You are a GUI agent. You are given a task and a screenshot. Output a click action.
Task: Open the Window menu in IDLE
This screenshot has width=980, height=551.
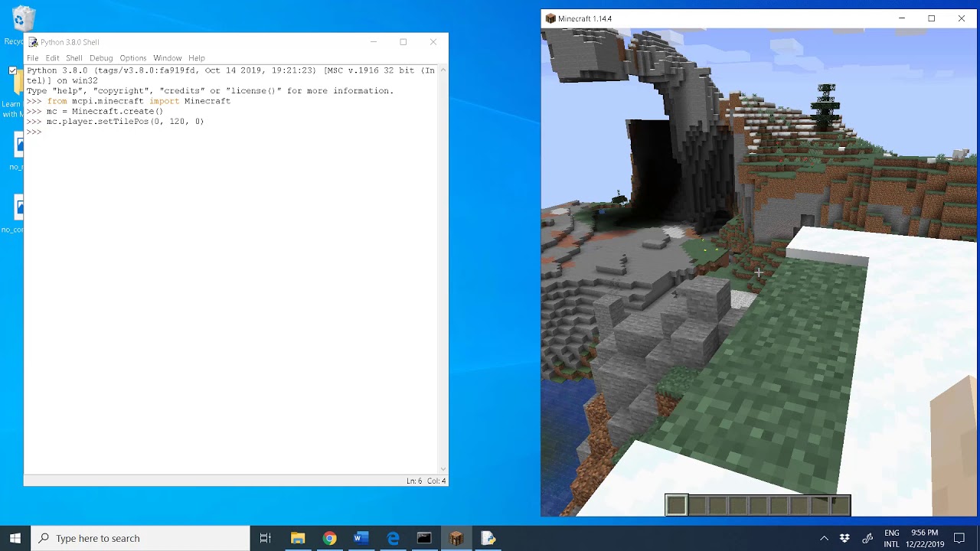[x=167, y=58]
